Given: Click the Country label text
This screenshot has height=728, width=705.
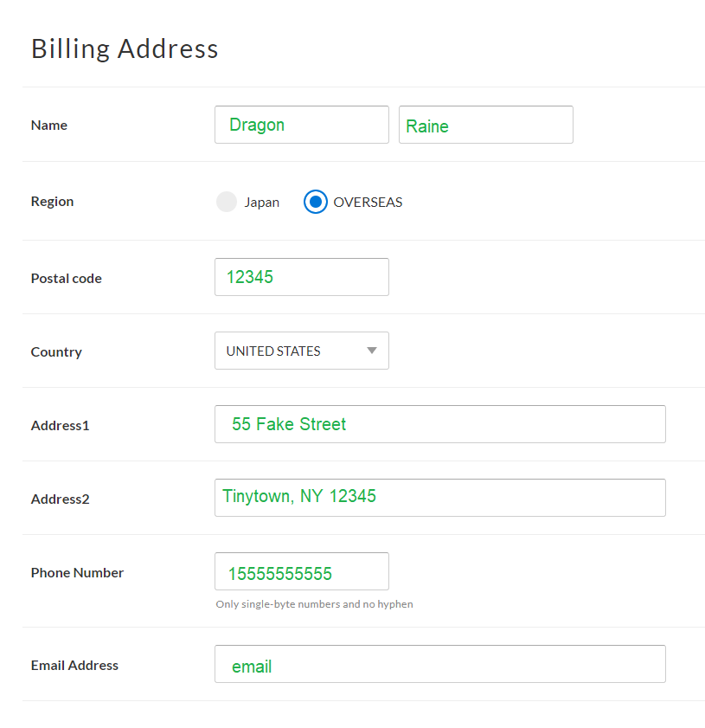Looking at the screenshot, I should click(x=56, y=351).
